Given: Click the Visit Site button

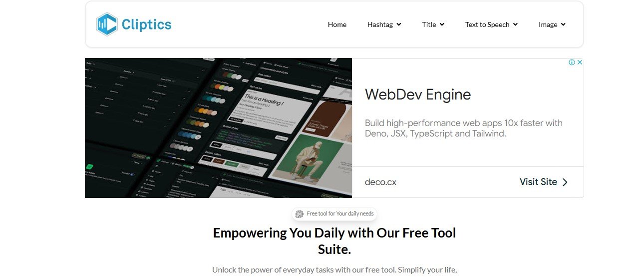Looking at the screenshot, I should pos(544,182).
